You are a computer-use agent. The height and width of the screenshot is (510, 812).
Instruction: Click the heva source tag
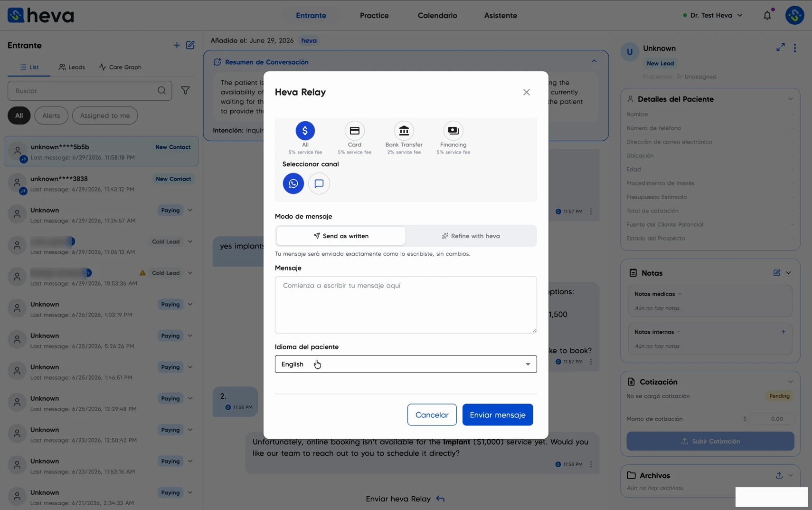coord(309,40)
